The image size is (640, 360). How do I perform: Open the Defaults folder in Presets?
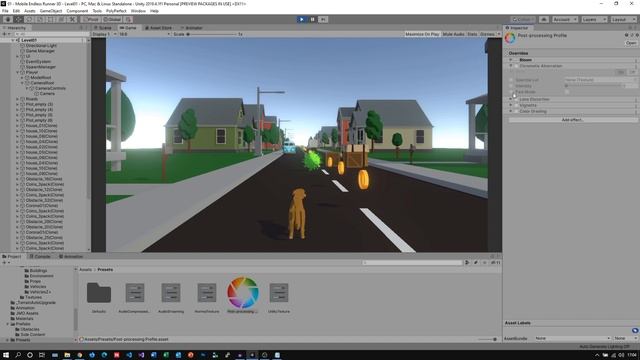(x=99, y=293)
